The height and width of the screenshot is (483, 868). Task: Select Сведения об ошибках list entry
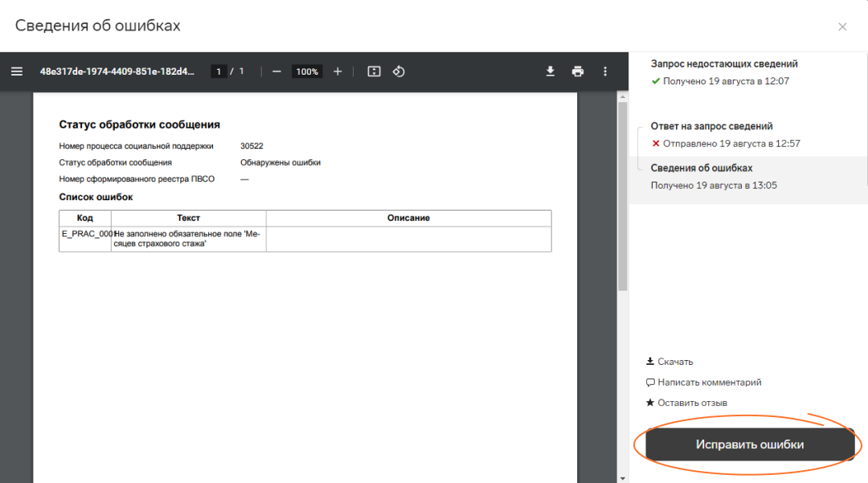point(747,180)
